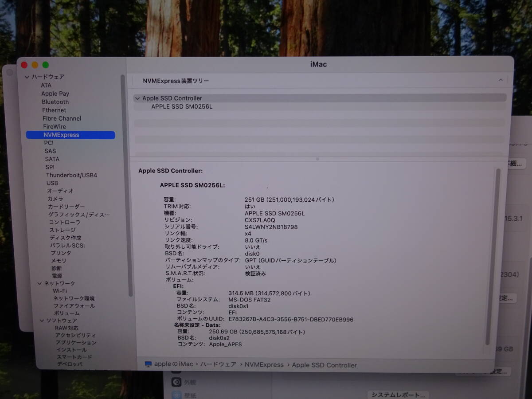Screen dimensions: 532x399
Task: Select FireWire in the sidebar
Action: (55, 126)
